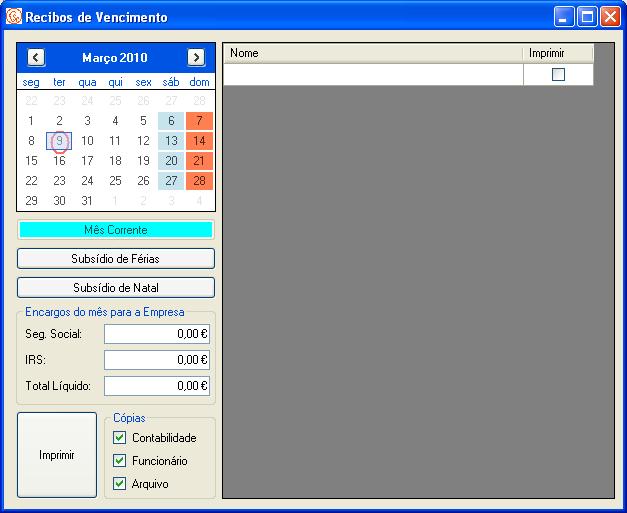The width and height of the screenshot is (627, 513).
Task: Tick the Imprimir checkbox in the grid row
Action: (x=558, y=74)
